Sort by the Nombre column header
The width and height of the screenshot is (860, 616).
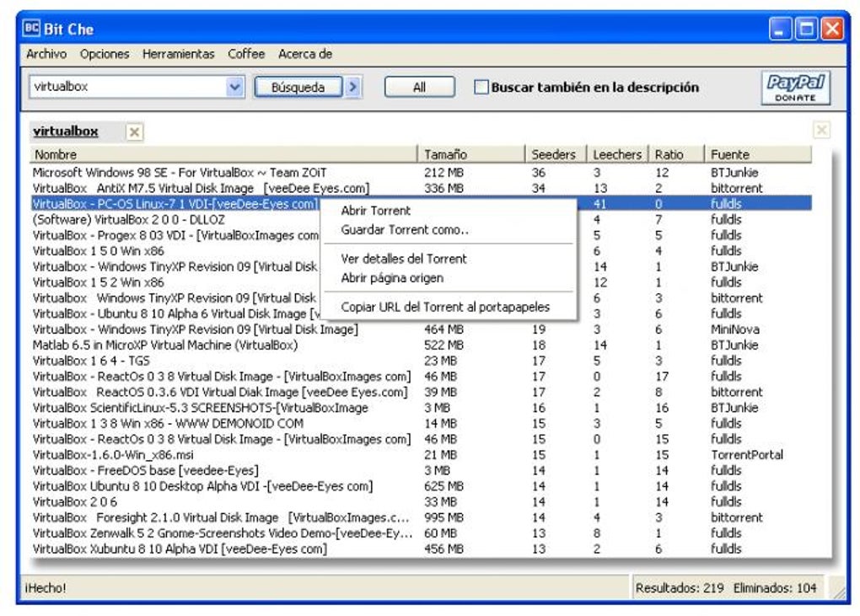coord(223,154)
